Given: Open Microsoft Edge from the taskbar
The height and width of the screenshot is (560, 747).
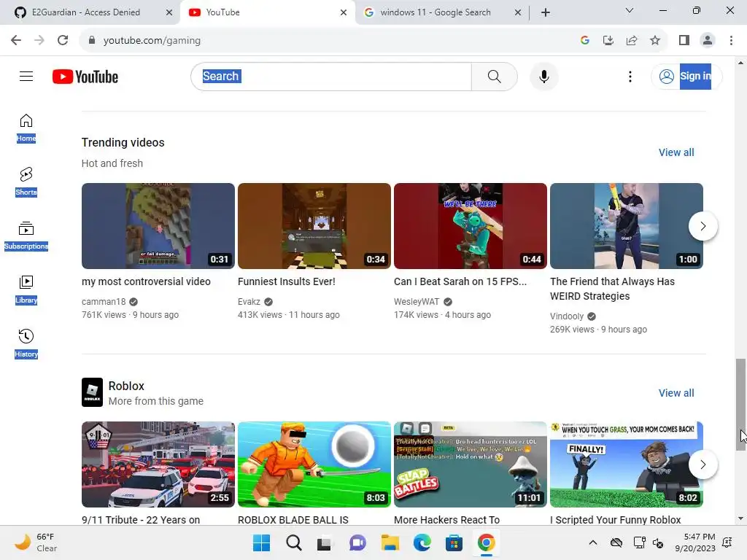Looking at the screenshot, I should [422, 542].
